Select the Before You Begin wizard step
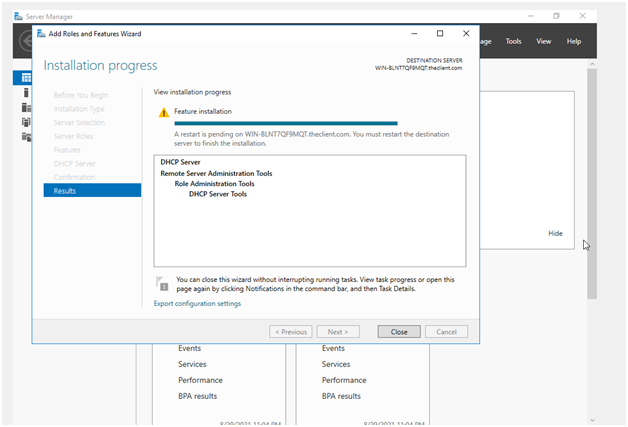This screenshot has height=427, width=628. pos(81,95)
